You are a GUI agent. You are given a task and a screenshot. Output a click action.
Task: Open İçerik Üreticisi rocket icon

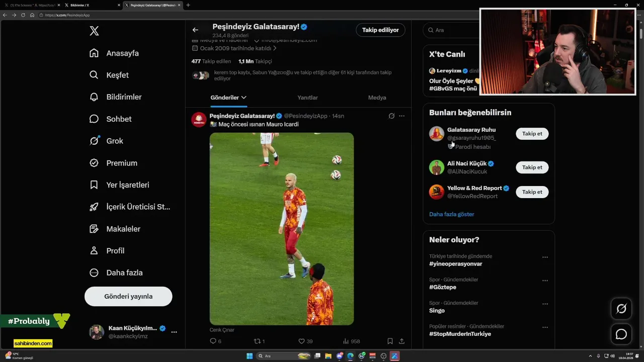click(94, 207)
